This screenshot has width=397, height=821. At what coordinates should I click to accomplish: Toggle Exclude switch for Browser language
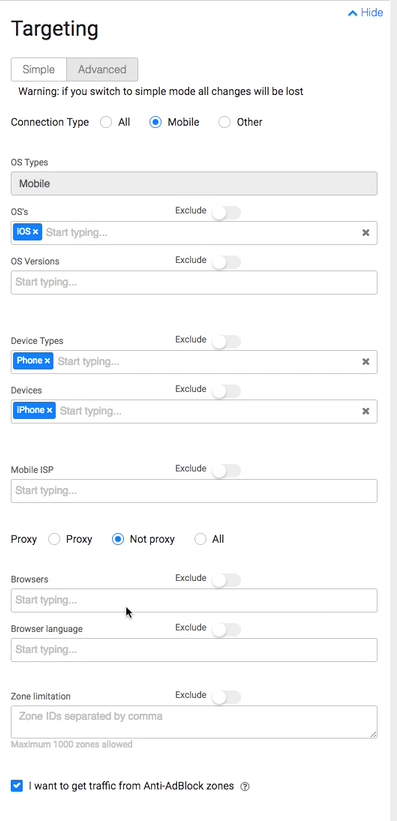click(x=226, y=629)
